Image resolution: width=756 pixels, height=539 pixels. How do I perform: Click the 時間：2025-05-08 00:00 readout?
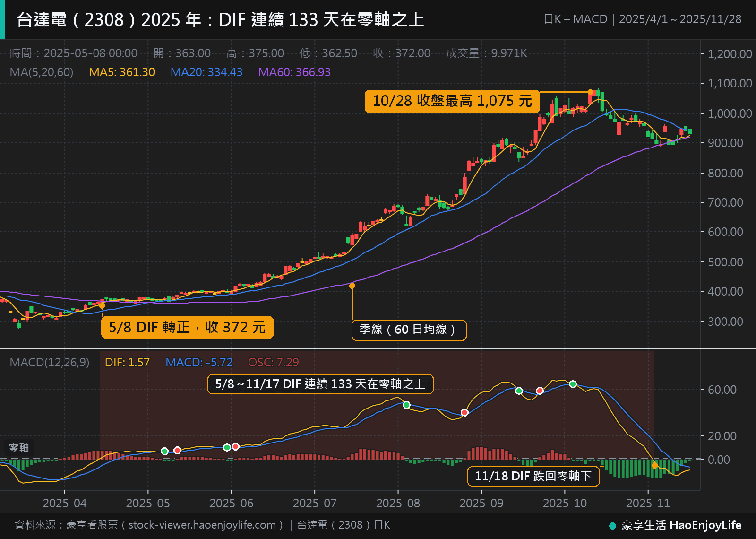pyautogui.click(x=74, y=53)
